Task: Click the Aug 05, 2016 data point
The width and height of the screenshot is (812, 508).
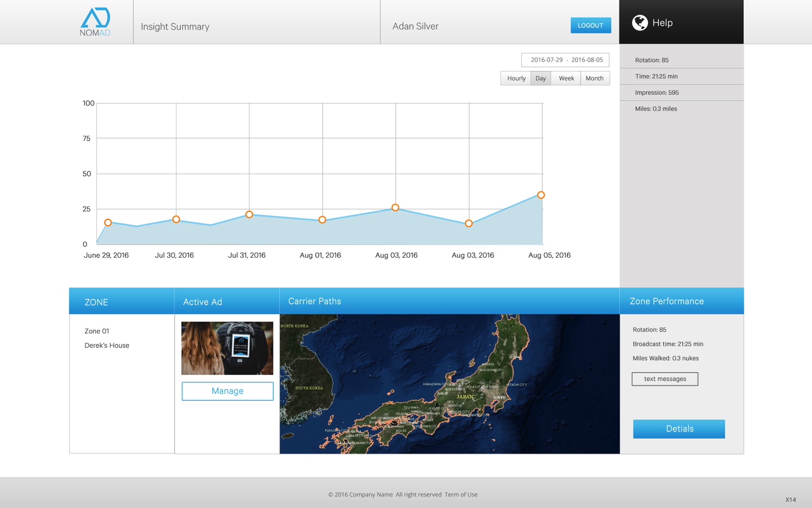Action: tap(541, 195)
